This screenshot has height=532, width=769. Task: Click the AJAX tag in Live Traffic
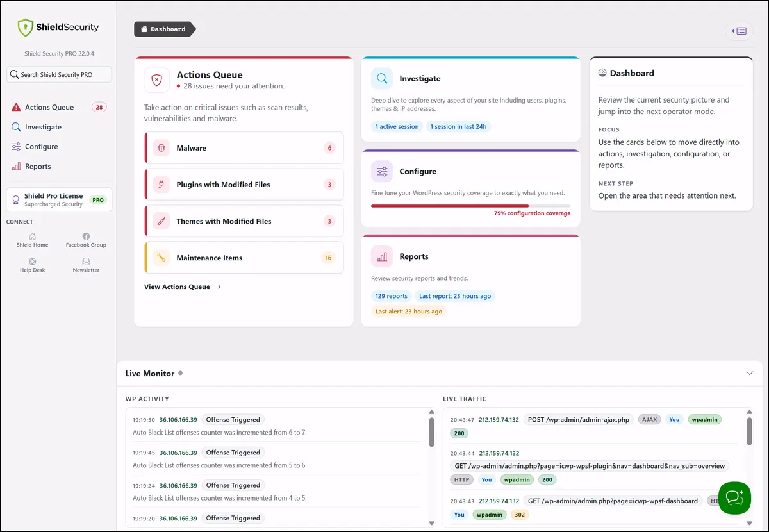pyautogui.click(x=650, y=420)
